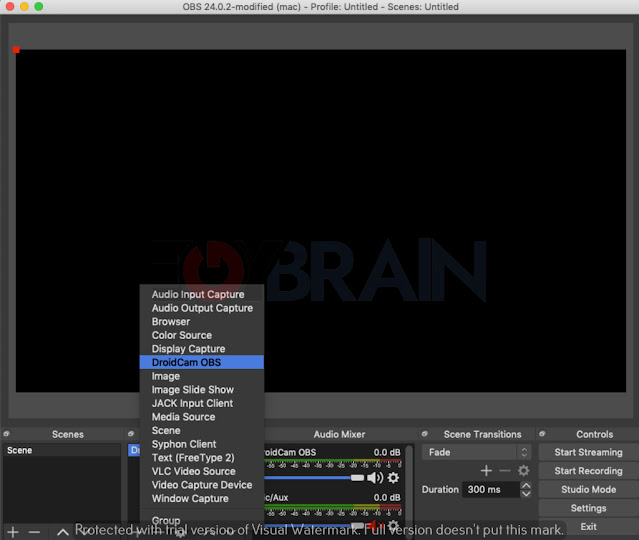
Task: Click Start Recording button
Action: coord(588,471)
